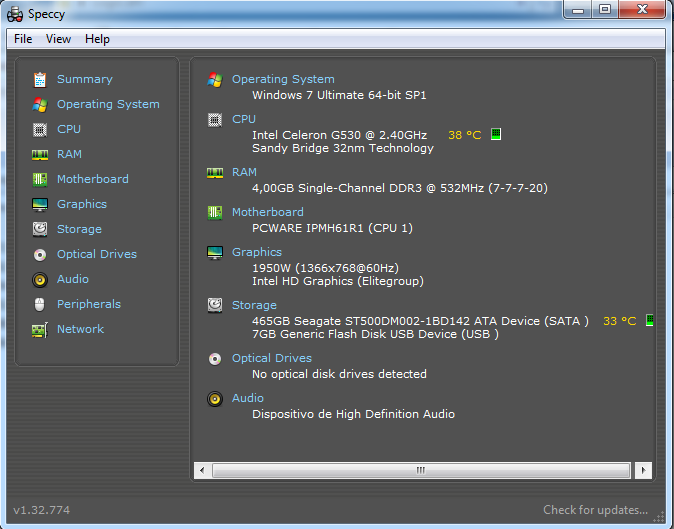Click the Motherboard icon in main panel
This screenshot has width=674, height=529.
pyautogui.click(x=215, y=212)
